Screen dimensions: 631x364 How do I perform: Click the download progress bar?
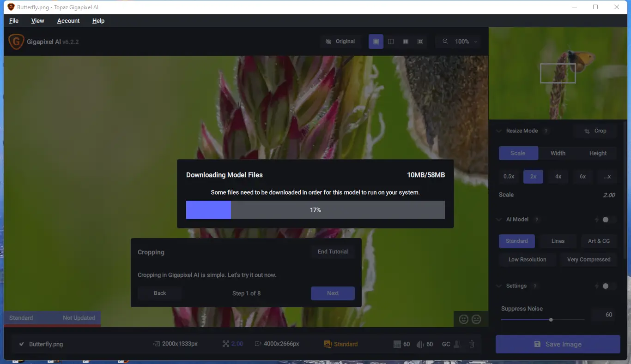(315, 210)
